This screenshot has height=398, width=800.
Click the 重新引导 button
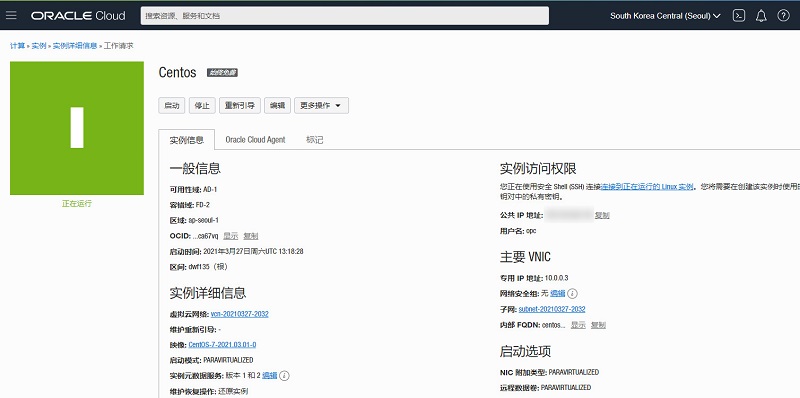pyautogui.click(x=240, y=106)
